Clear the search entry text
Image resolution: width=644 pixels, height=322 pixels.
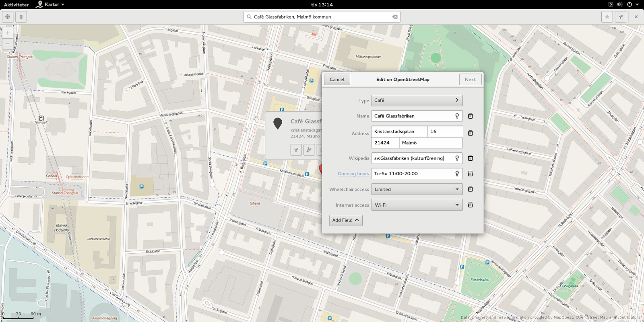[x=395, y=17]
